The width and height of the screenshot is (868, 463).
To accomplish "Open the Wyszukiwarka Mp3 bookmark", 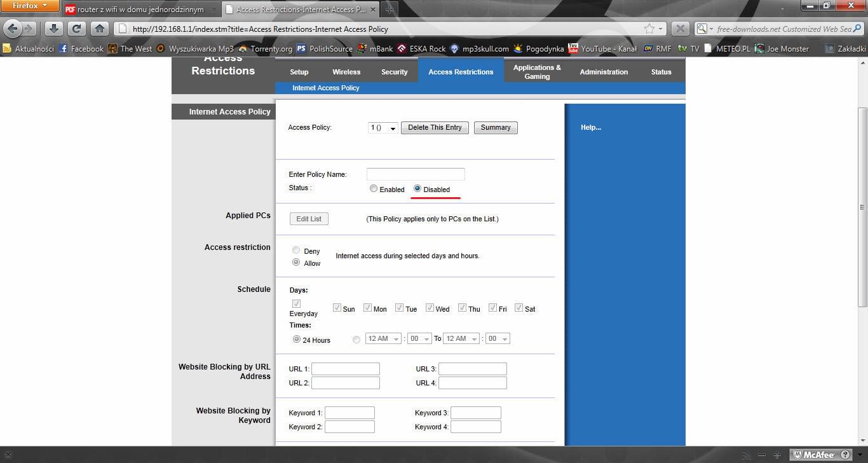I will point(195,48).
